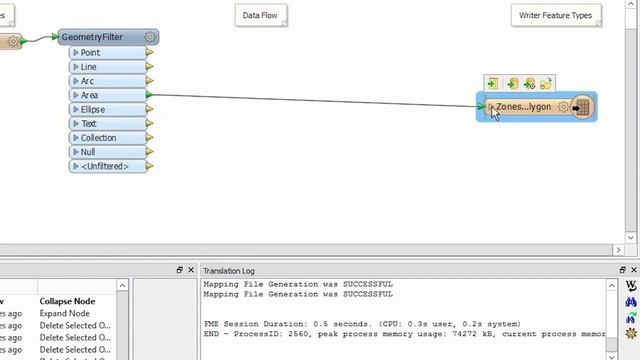Expand the Text port attributes

point(76,123)
